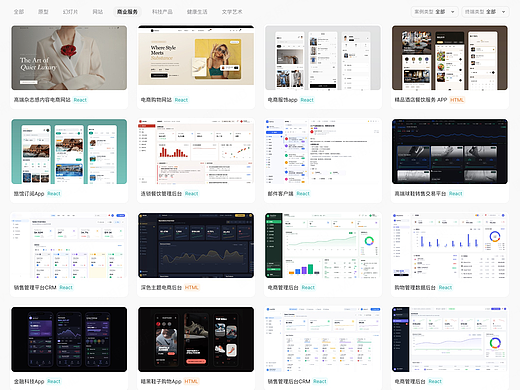The width and height of the screenshot is (520, 390).
Task: Open the 金融科技App preview thumbnail
Action: pyautogui.click(x=69, y=339)
